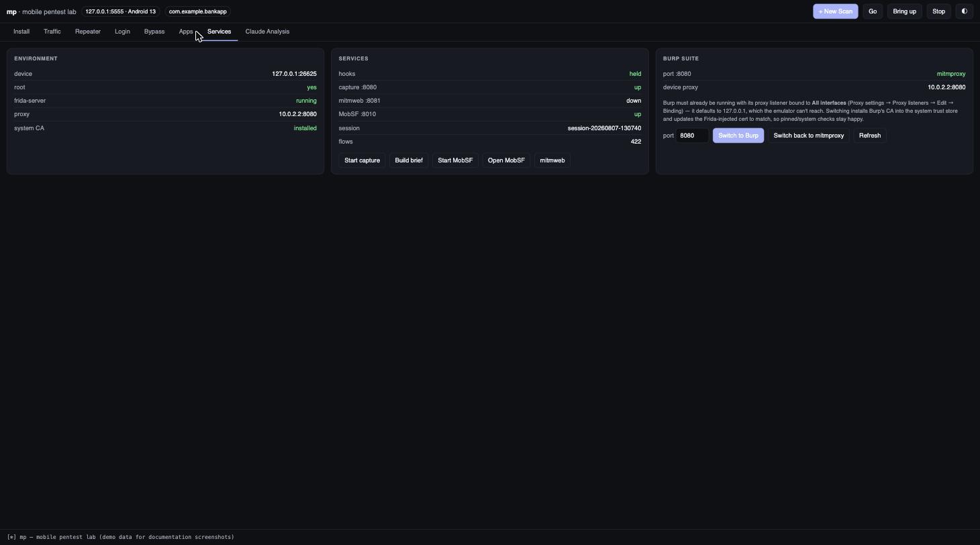Screen dimensions: 980x545
Task: Click the hooks held status
Action: point(635,74)
